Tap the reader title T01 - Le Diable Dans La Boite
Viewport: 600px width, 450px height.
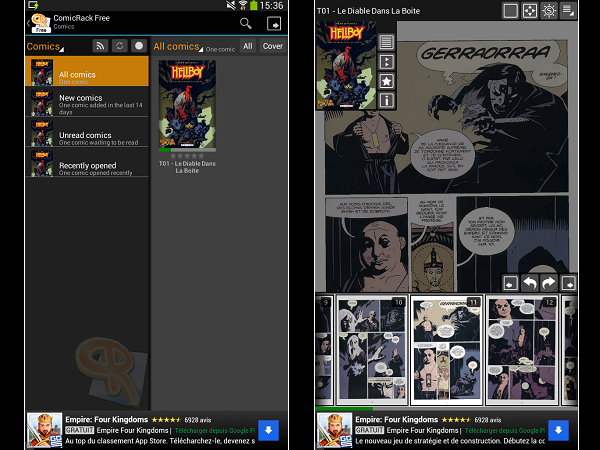[368, 11]
